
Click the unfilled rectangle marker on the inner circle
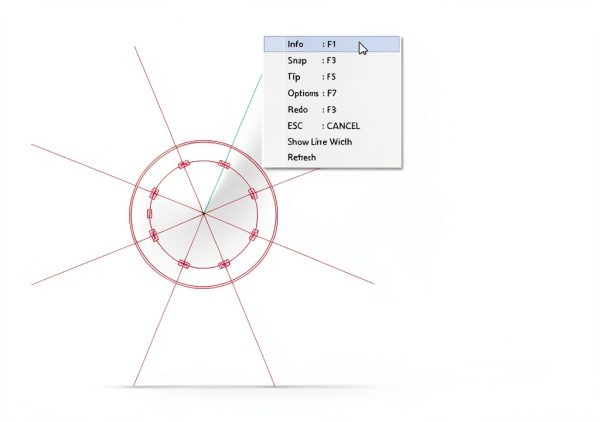coord(150,213)
